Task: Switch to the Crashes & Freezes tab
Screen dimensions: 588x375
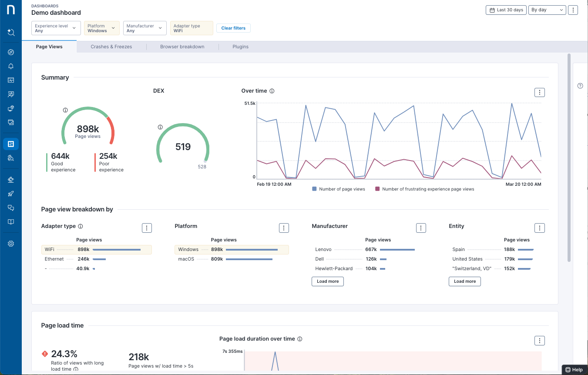Action: tap(111, 47)
